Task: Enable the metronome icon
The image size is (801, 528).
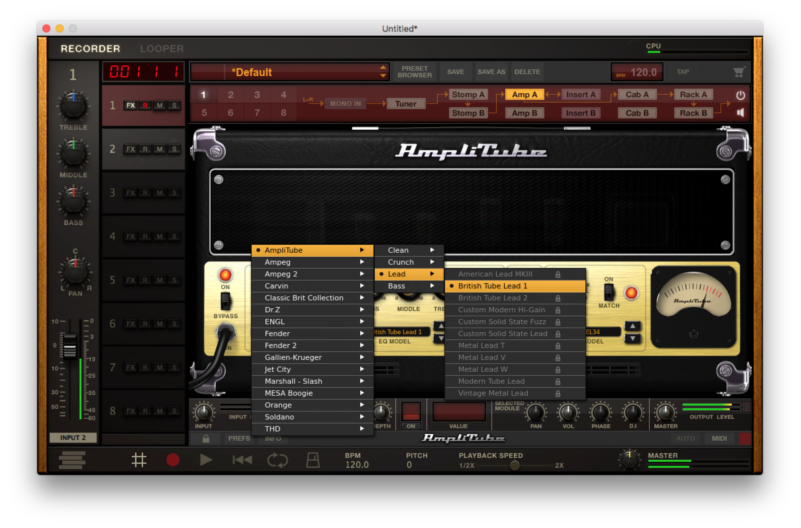Action: click(313, 460)
